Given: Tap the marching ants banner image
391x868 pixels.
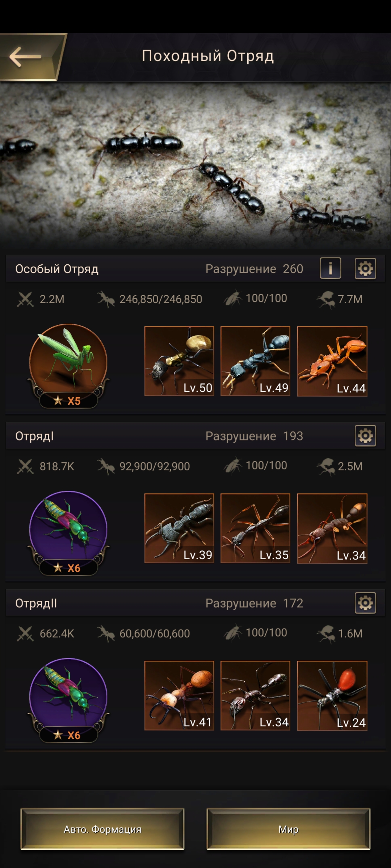Looking at the screenshot, I should pos(195,166).
